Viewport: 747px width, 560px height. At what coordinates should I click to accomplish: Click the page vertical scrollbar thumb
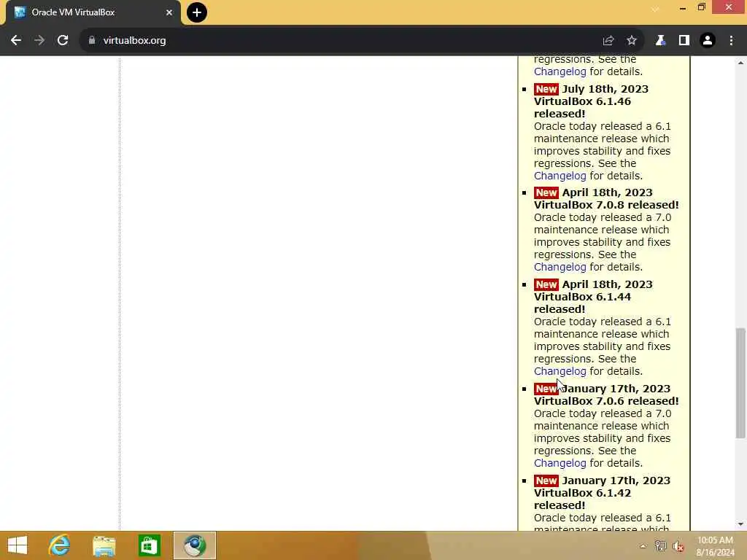[x=740, y=383]
